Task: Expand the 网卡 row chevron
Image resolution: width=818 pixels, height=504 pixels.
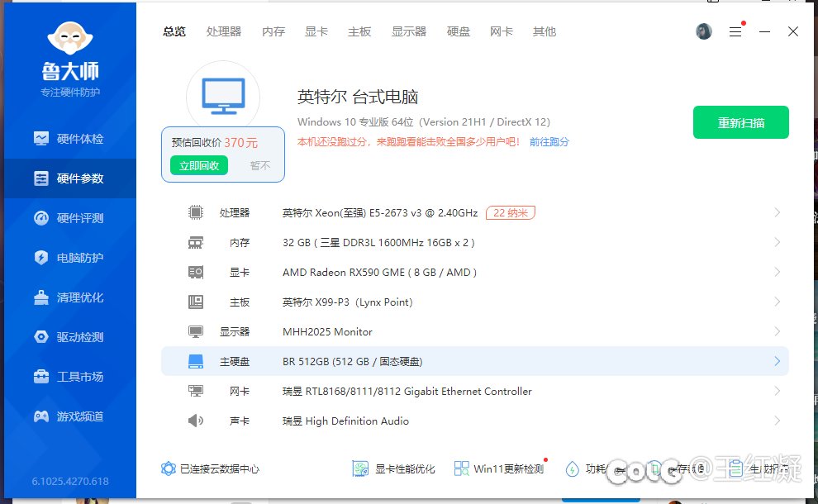Action: tap(777, 391)
